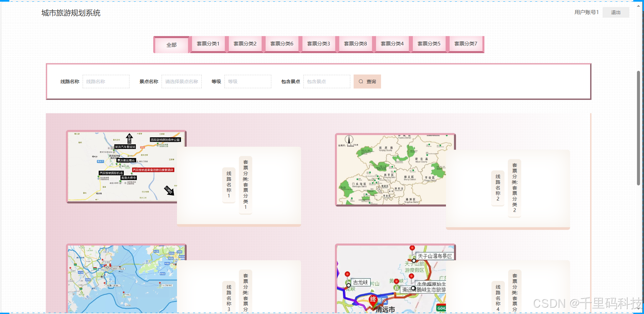Focus the 包含景点 input field
Image resolution: width=644 pixels, height=314 pixels.
[x=327, y=82]
